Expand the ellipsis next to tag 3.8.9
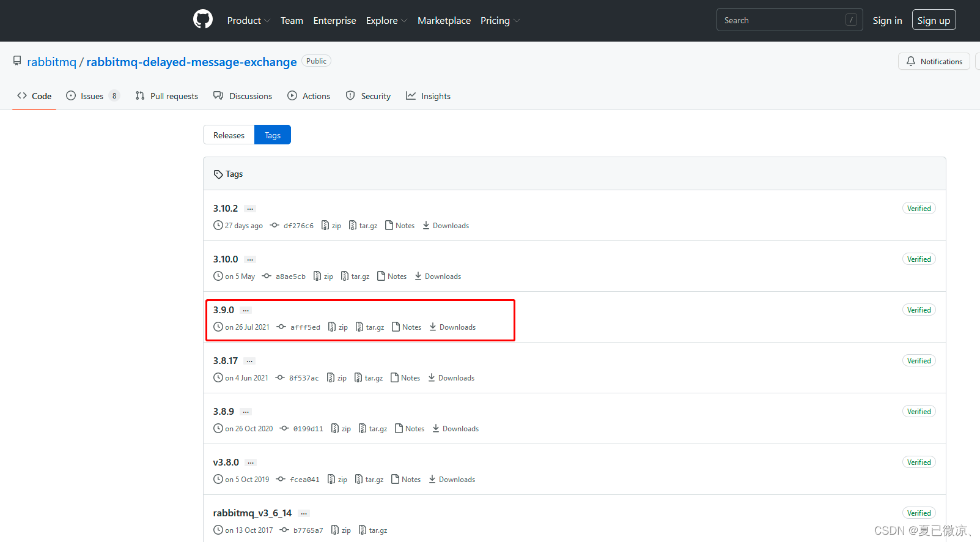The height and width of the screenshot is (542, 980). (x=246, y=412)
